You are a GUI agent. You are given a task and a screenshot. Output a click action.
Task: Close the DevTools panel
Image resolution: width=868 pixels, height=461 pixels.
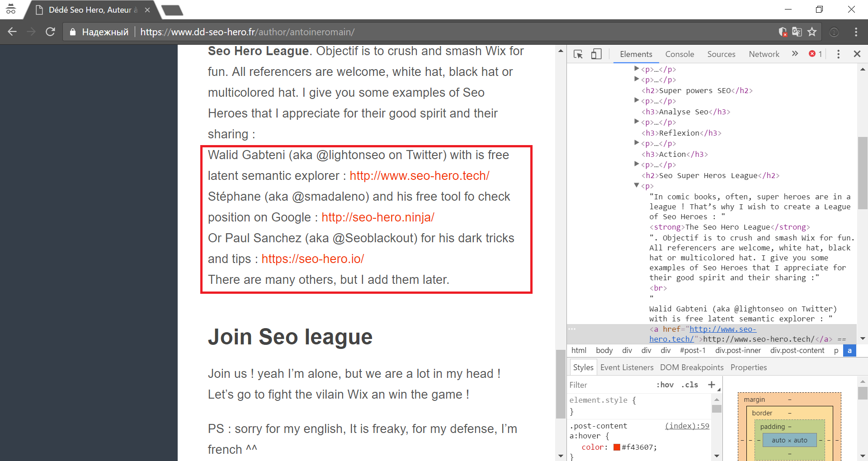tap(857, 54)
